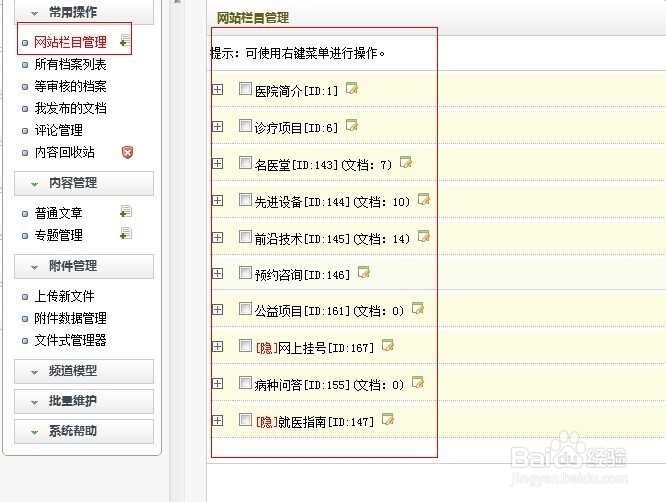This screenshot has width=666, height=502.
Task: Tick the 名医堂 checkbox
Action: [x=245, y=162]
